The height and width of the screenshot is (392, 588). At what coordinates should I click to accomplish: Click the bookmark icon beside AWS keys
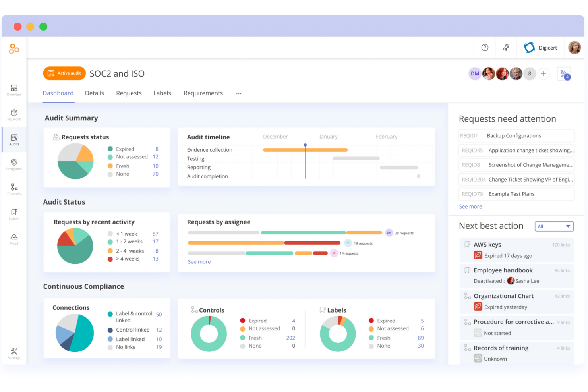pos(468,245)
